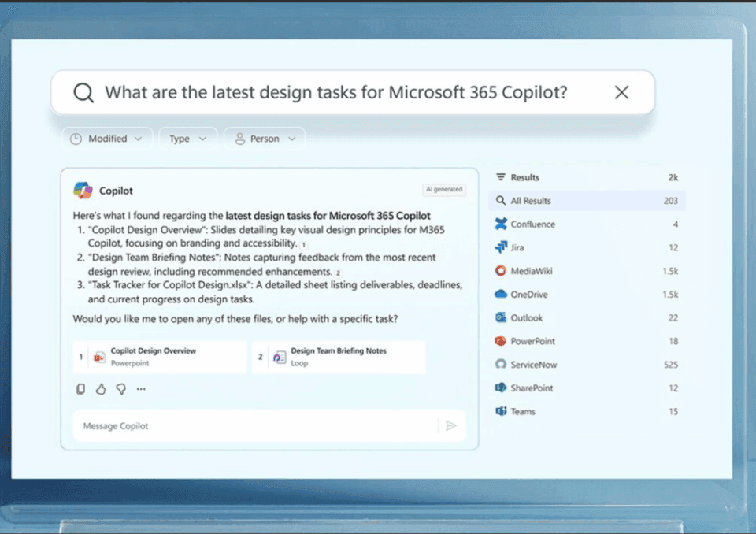
Task: Click the thumbs down feedback icon
Action: [120, 389]
